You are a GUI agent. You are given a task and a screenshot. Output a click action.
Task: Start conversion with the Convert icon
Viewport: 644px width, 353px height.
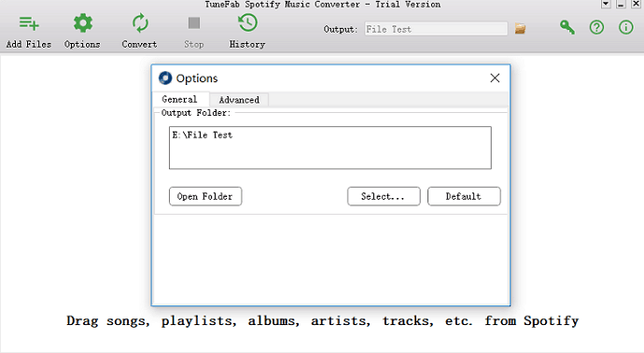coord(140,23)
